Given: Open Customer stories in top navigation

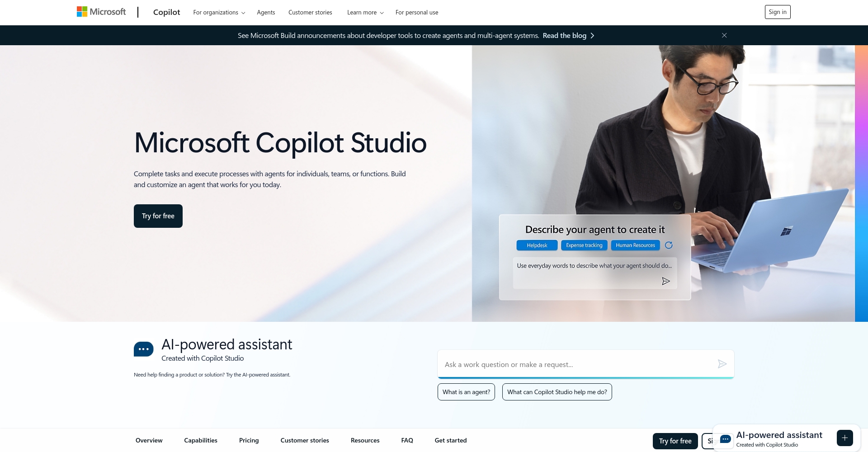Looking at the screenshot, I should pos(310,13).
